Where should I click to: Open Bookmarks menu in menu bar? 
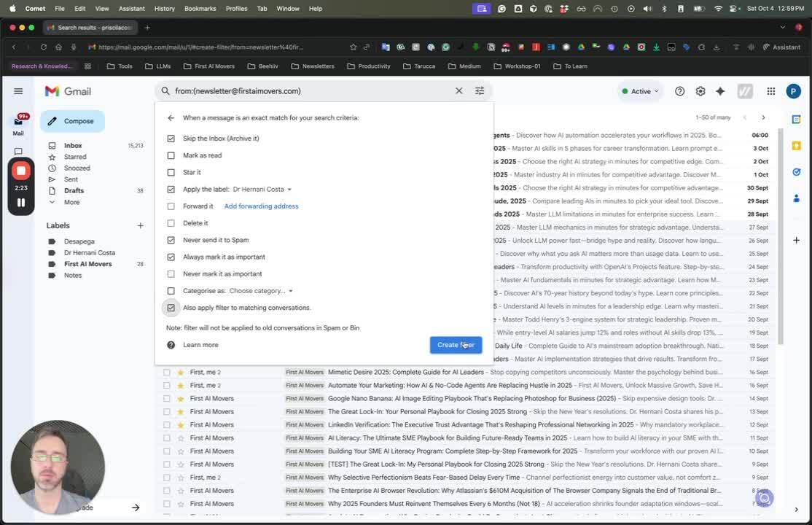coord(200,8)
